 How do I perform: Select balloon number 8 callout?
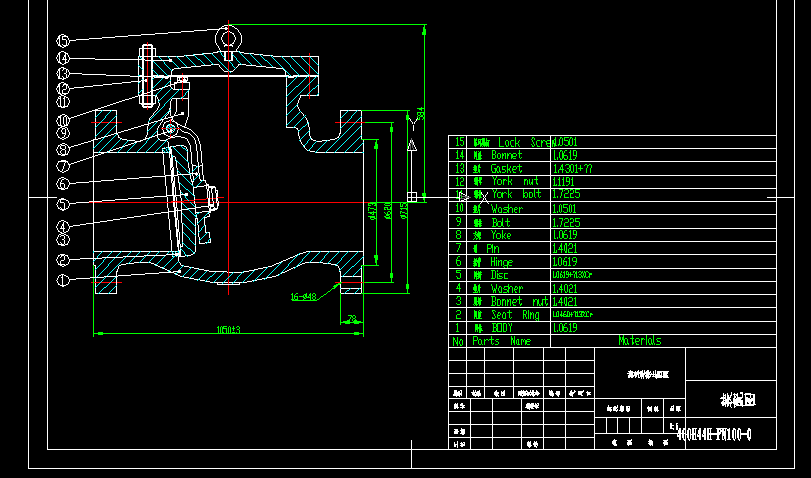click(62, 150)
